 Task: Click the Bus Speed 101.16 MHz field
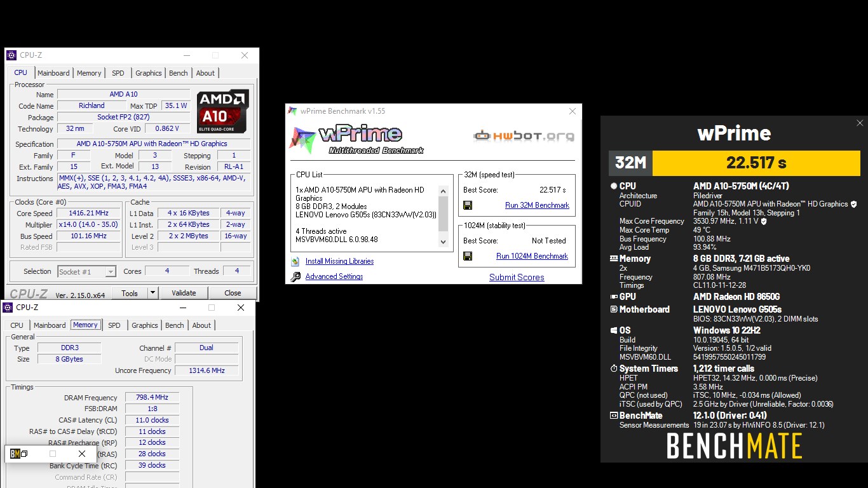click(88, 236)
